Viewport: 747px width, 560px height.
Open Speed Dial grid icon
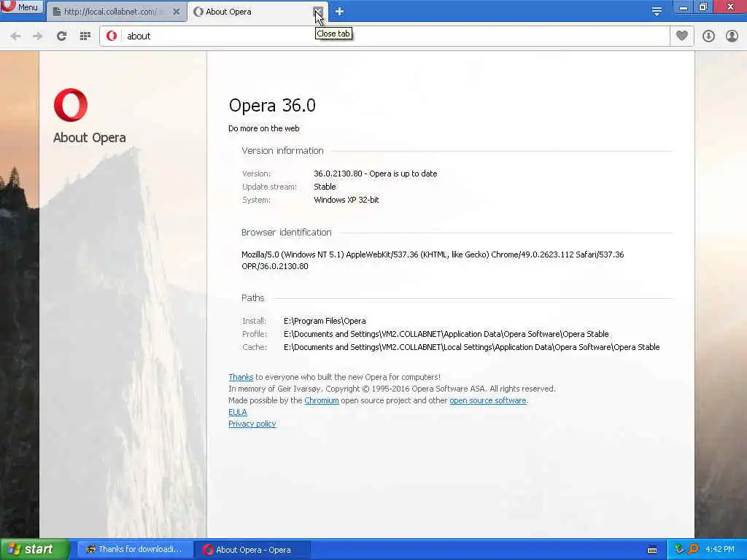[x=85, y=36]
